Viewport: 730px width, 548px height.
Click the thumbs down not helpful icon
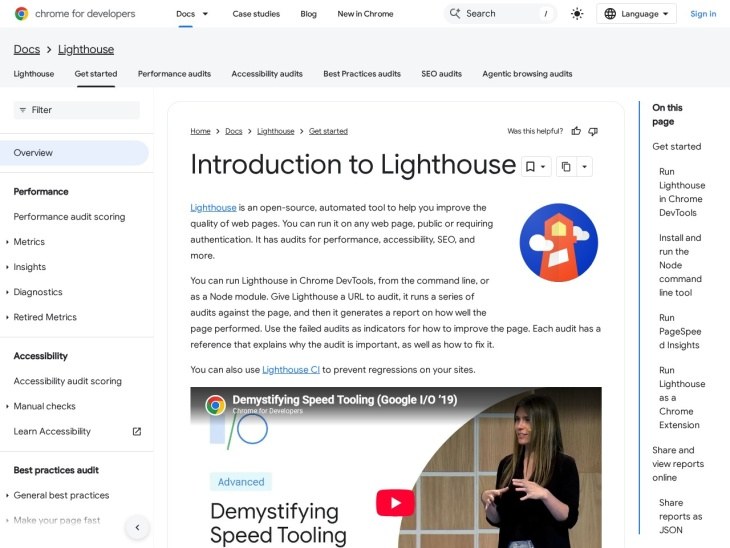[x=593, y=131]
